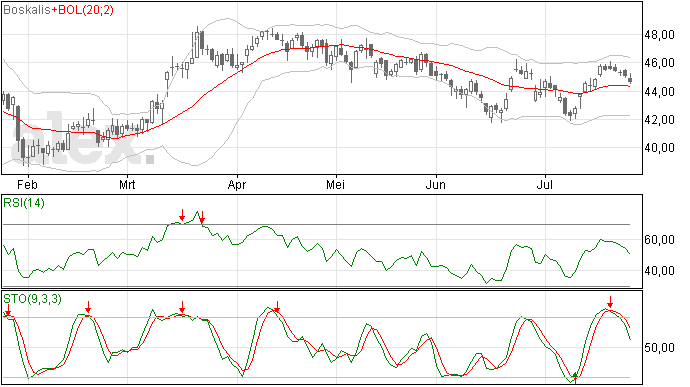Click the 50,00 label on the STO axis
The width and height of the screenshot is (690, 387).
659,348
